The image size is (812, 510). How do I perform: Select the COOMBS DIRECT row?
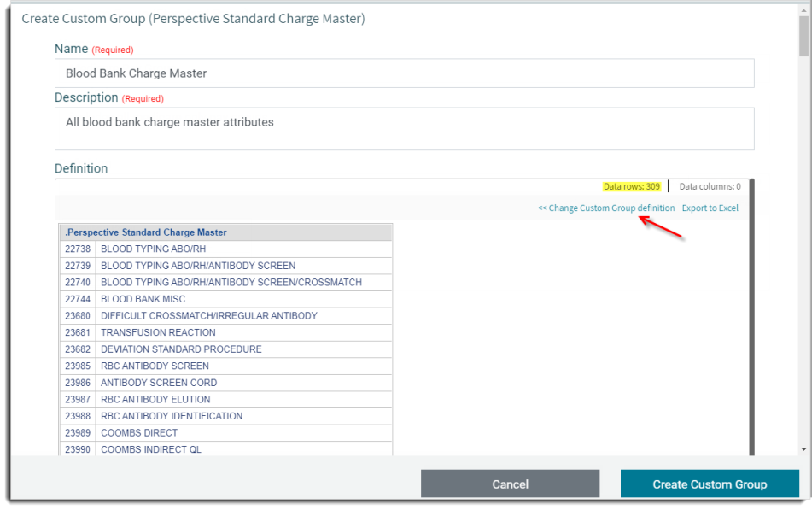pyautogui.click(x=139, y=433)
